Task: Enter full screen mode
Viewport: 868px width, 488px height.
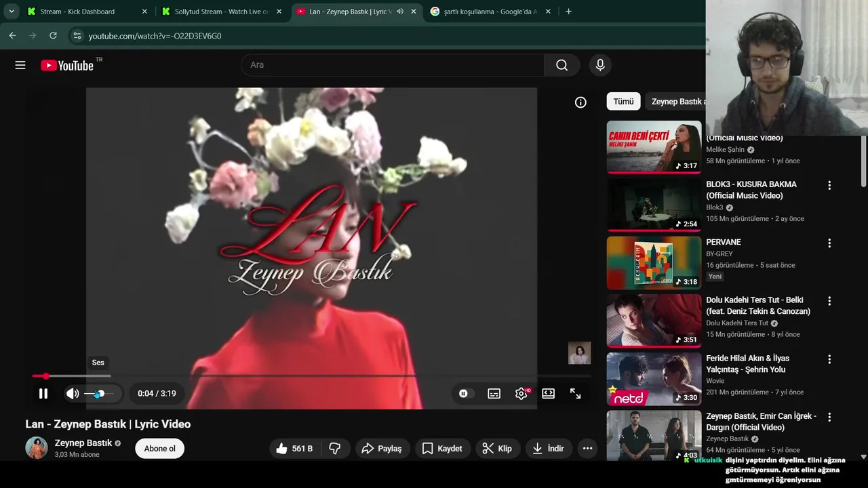Action: point(575,393)
